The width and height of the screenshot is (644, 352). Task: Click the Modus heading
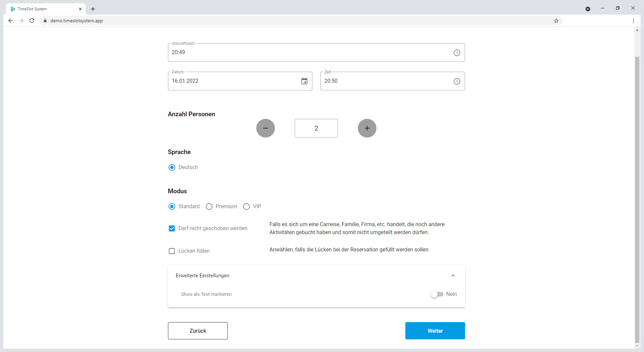coord(177,191)
